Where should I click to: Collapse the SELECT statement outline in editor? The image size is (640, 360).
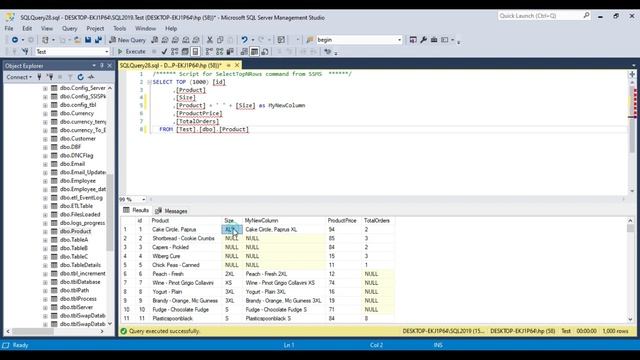tap(149, 82)
